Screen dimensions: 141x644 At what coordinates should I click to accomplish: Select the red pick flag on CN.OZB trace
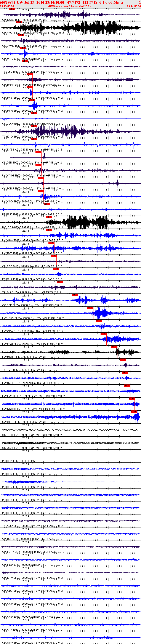(38, 152)
